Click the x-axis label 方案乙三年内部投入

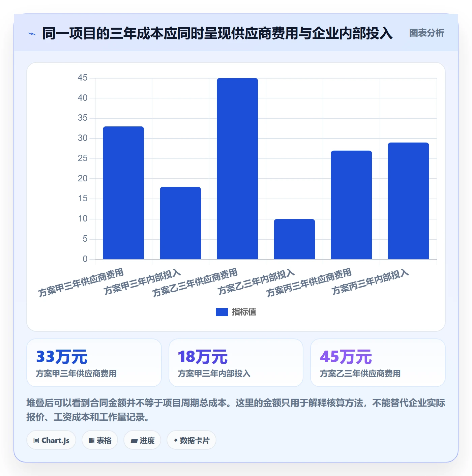[x=256, y=282]
